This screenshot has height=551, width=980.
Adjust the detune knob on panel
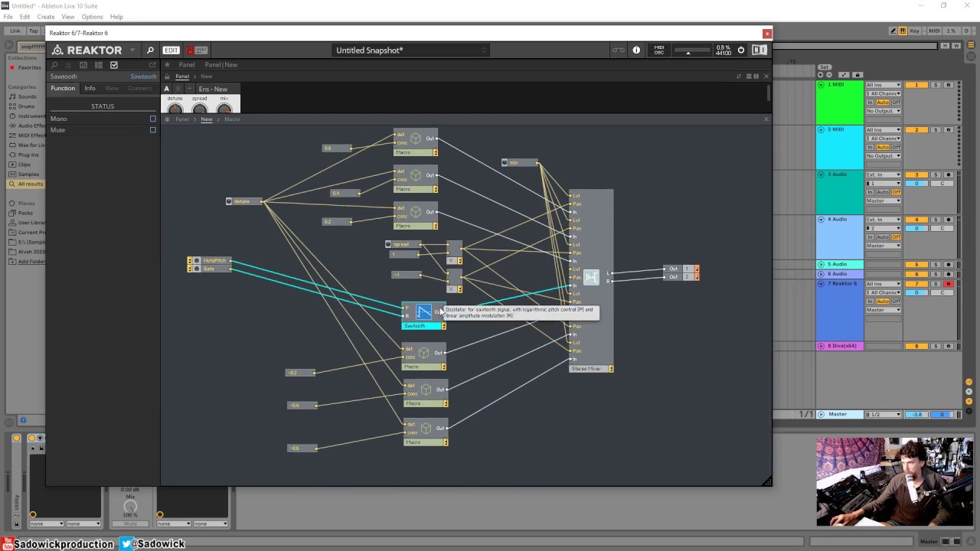175,109
